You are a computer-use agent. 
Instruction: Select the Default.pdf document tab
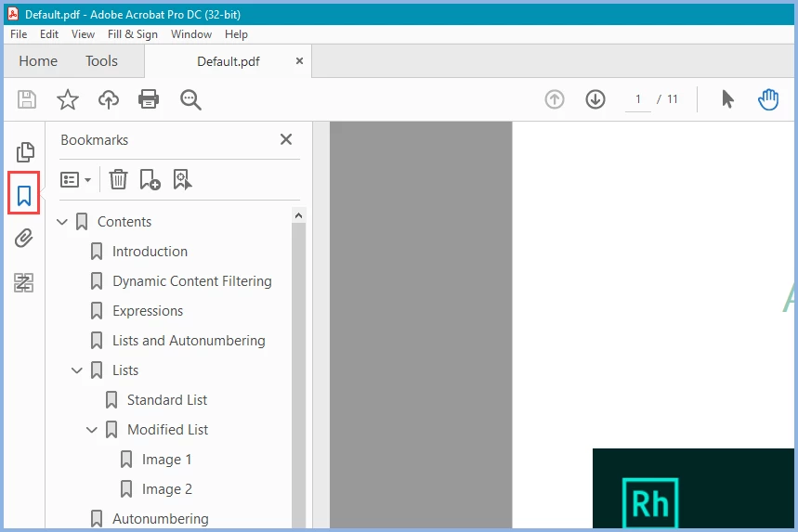pyautogui.click(x=228, y=61)
